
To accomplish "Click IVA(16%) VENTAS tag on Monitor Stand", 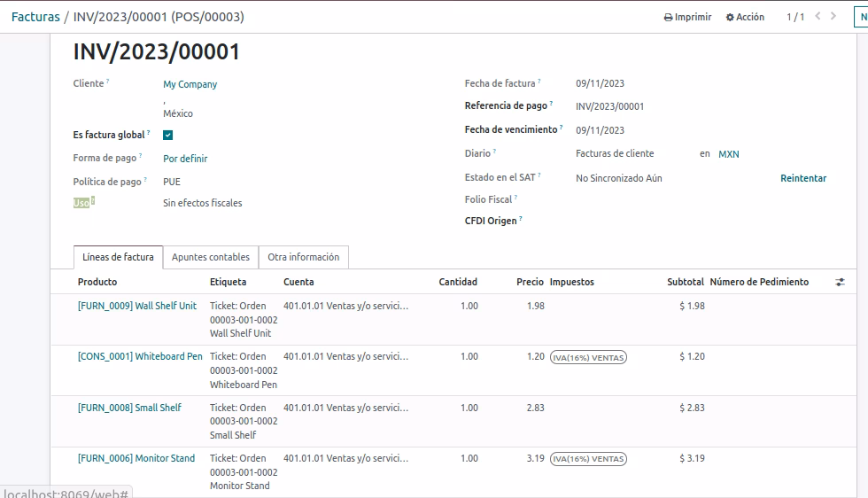I will 588,459.
